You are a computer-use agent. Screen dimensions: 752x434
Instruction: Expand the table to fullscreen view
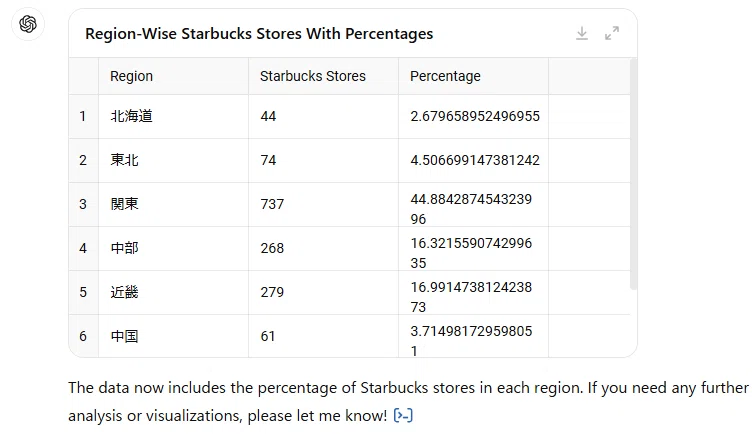tap(612, 33)
